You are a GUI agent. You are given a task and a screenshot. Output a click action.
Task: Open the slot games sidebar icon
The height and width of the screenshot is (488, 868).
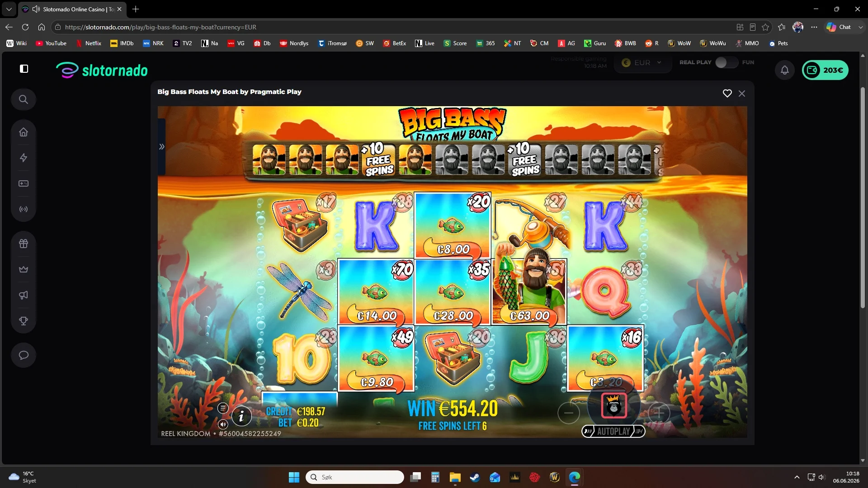click(24, 183)
